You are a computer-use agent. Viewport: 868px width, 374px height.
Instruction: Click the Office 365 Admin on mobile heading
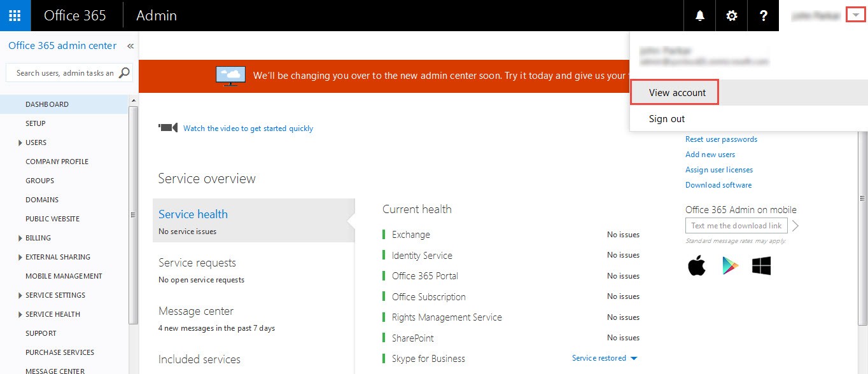click(x=741, y=210)
